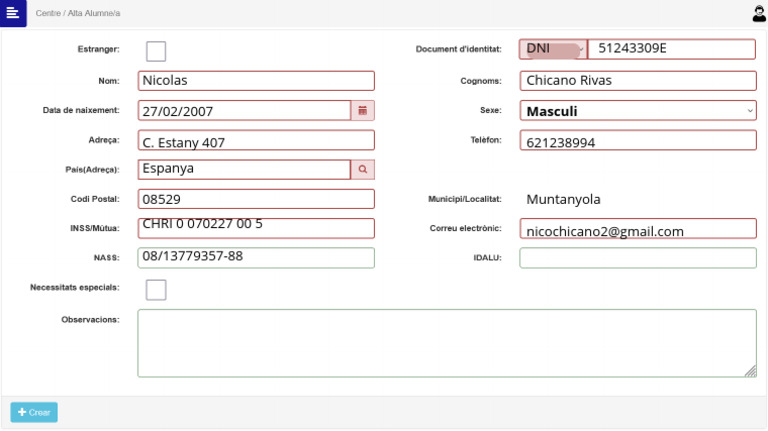Select the Codi Postal field
Image resolution: width=768 pixels, height=431 pixels.
coord(256,199)
